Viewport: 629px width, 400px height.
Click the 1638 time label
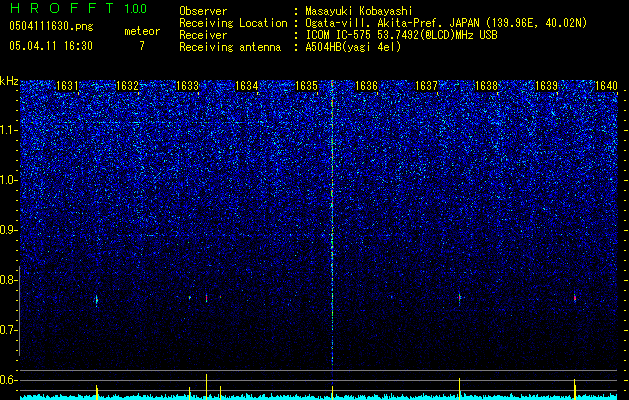coord(486,86)
